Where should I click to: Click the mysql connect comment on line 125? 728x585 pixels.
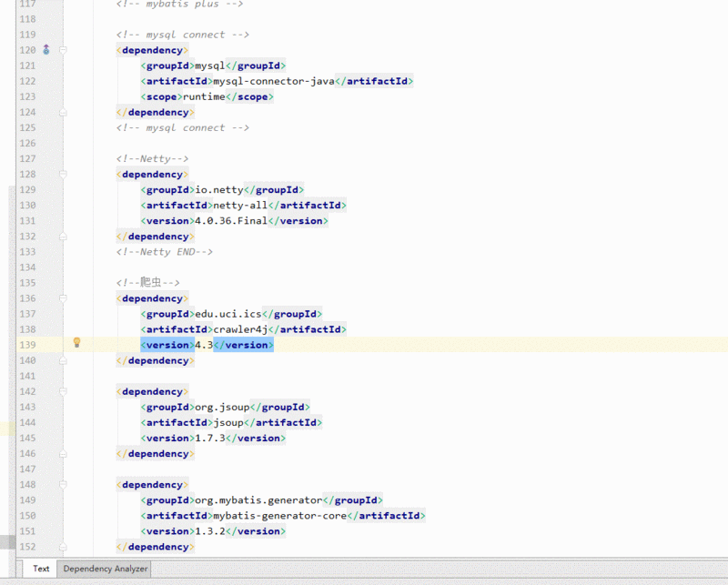183,127
